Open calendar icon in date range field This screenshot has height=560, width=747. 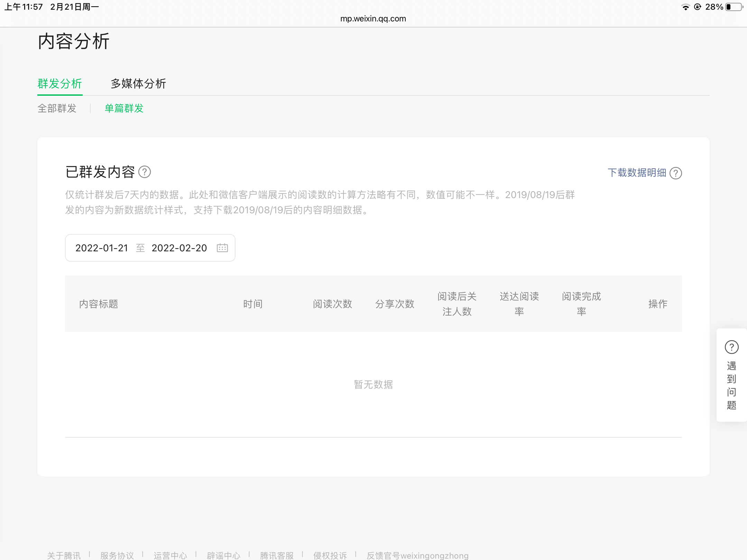[222, 248]
